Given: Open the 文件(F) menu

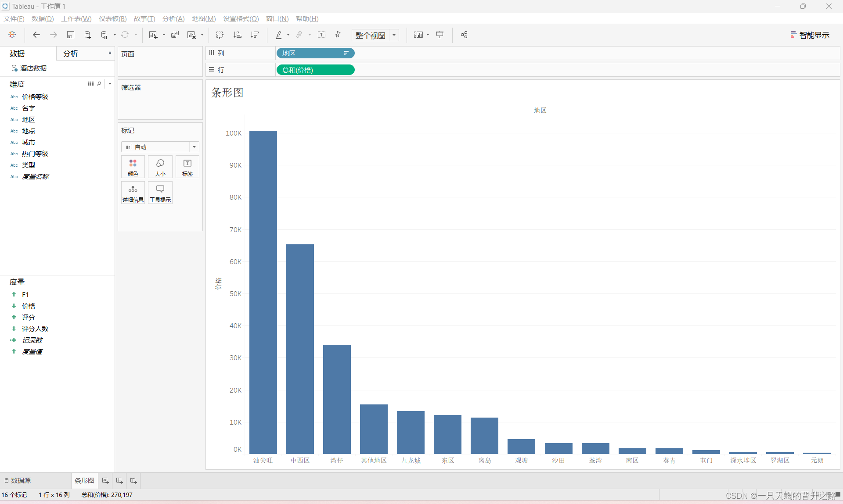Looking at the screenshot, I should click(14, 18).
